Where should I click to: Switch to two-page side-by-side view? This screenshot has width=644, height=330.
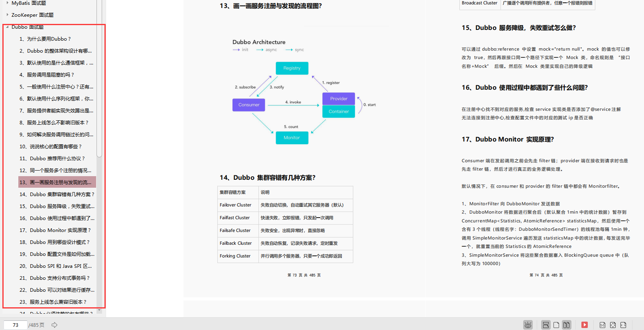point(567,325)
